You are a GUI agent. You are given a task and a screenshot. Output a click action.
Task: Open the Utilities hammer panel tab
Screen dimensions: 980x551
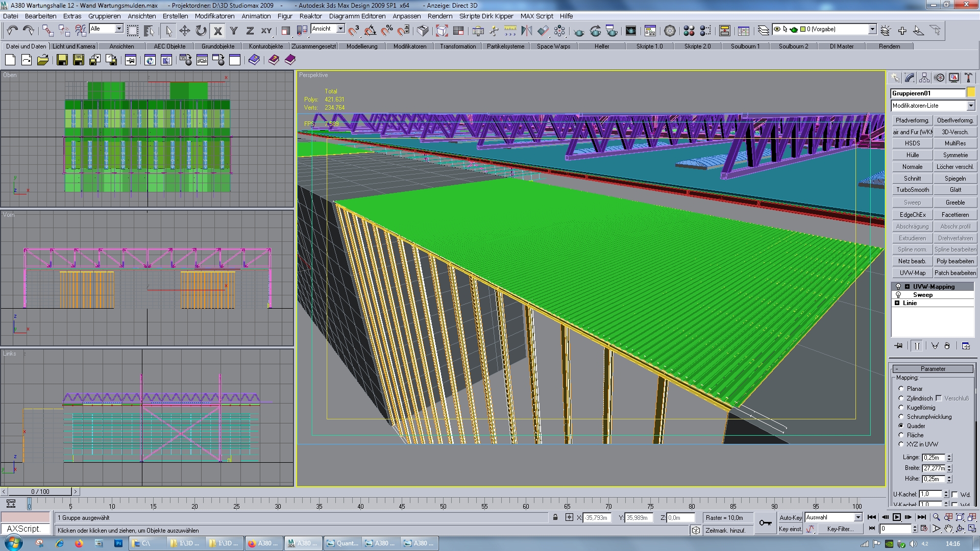coord(968,78)
